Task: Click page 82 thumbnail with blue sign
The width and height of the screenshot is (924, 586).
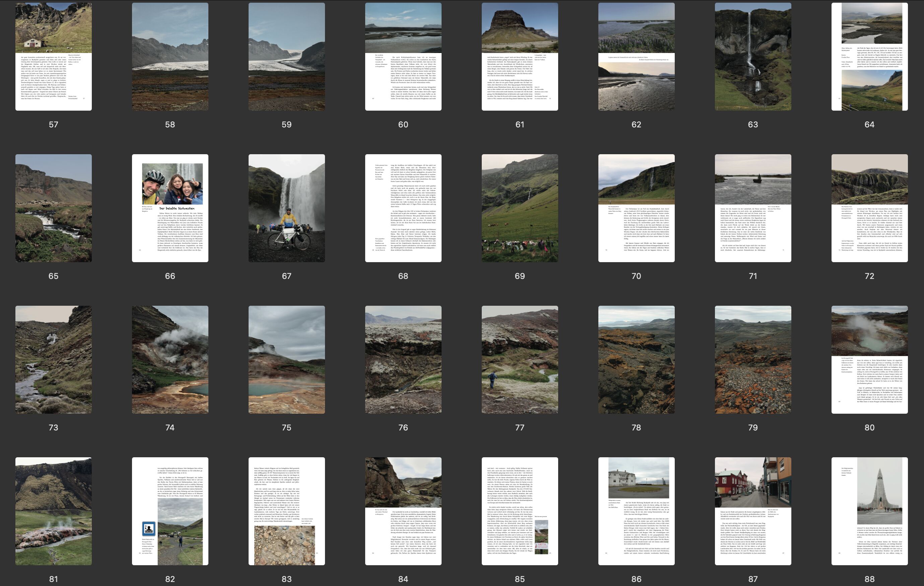Action: click(x=170, y=511)
